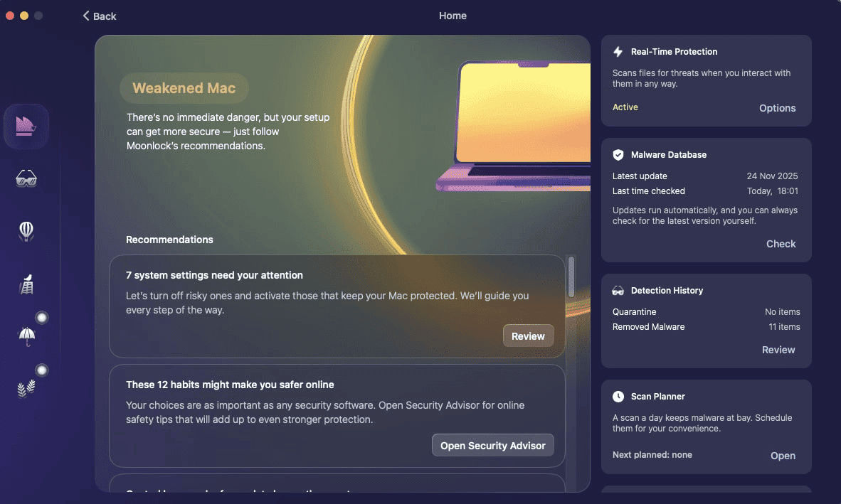Open Security Advisor for safety tips
This screenshot has width=841, height=504.
(492, 445)
